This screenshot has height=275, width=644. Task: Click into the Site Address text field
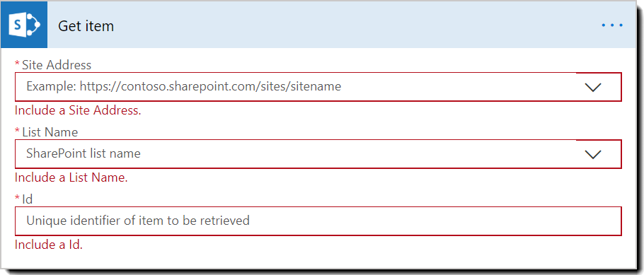[295, 87]
